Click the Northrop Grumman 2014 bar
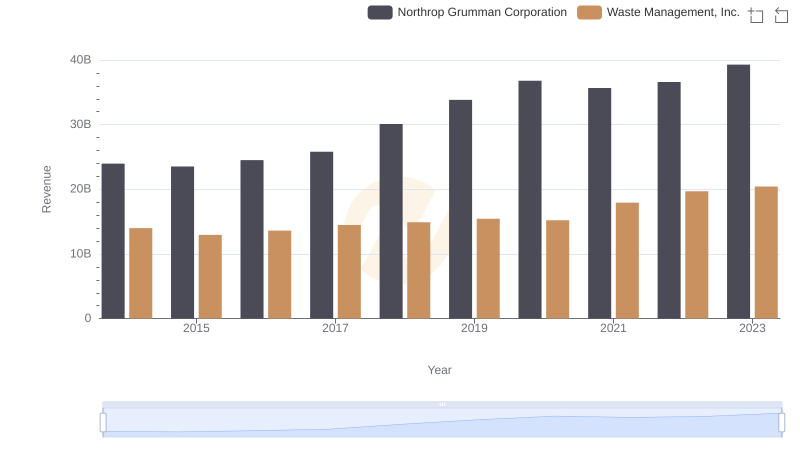 point(113,241)
